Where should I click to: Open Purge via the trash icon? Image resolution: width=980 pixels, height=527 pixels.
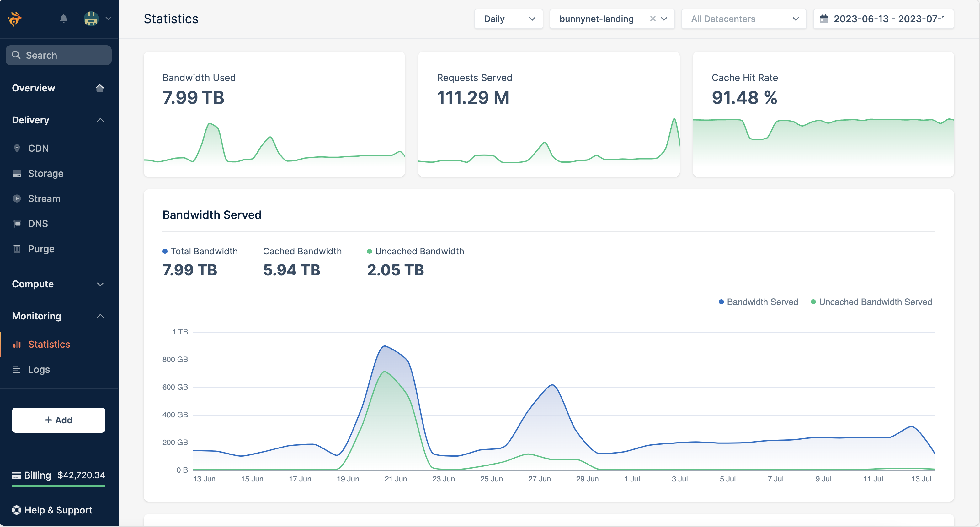point(17,249)
